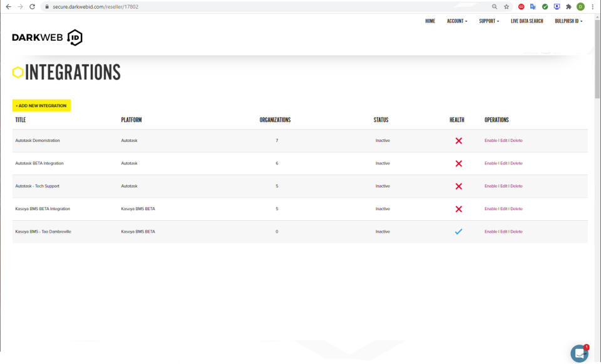Expand the Support dropdown menu
This screenshot has height=364, width=601.
click(489, 21)
